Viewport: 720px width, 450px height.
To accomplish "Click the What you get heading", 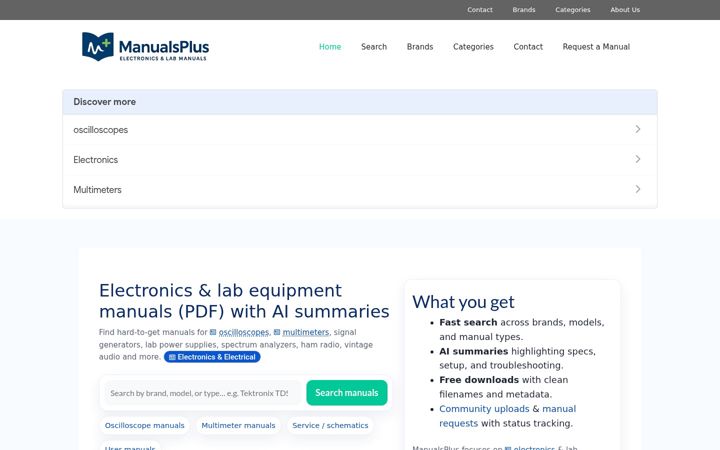I will click(x=463, y=302).
